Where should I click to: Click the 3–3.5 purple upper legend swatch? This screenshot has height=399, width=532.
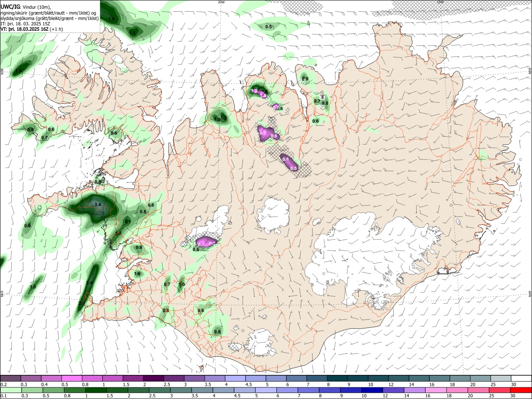pos(194,378)
